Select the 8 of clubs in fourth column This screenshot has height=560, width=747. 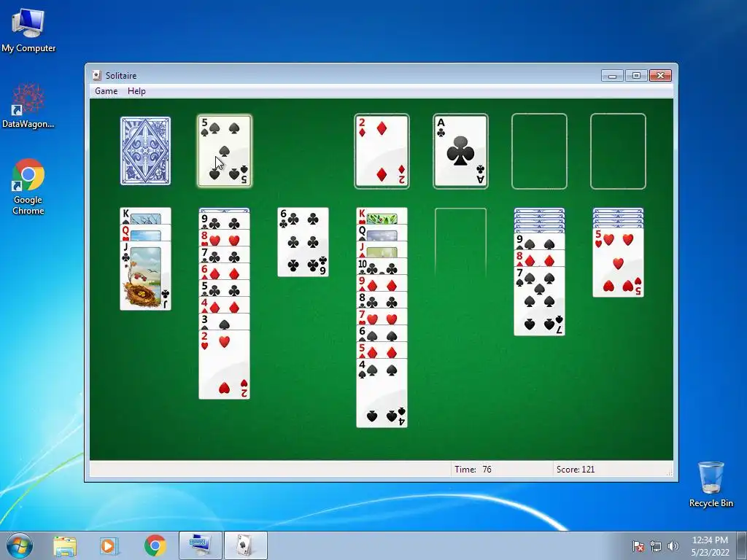(x=382, y=300)
